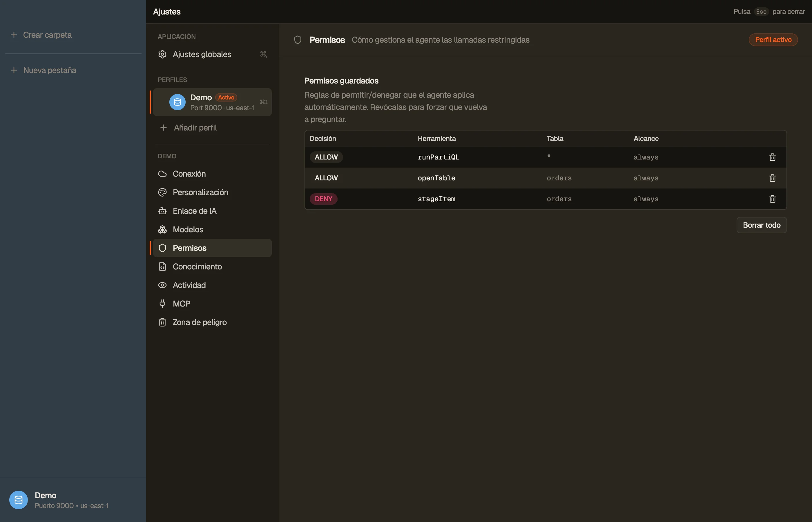
Task: Click the Ajustes title
Action: coord(167,12)
